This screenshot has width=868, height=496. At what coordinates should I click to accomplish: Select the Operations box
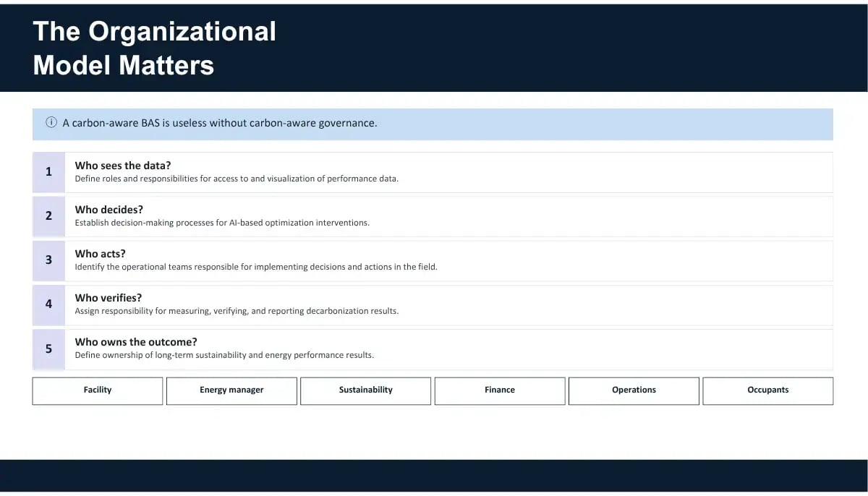[x=634, y=390]
